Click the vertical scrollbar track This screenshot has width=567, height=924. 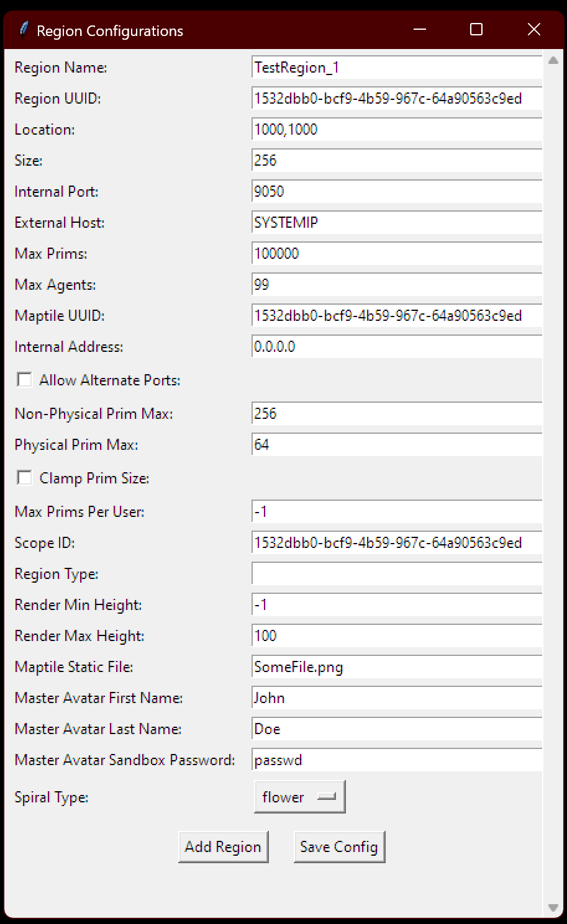coord(553,484)
